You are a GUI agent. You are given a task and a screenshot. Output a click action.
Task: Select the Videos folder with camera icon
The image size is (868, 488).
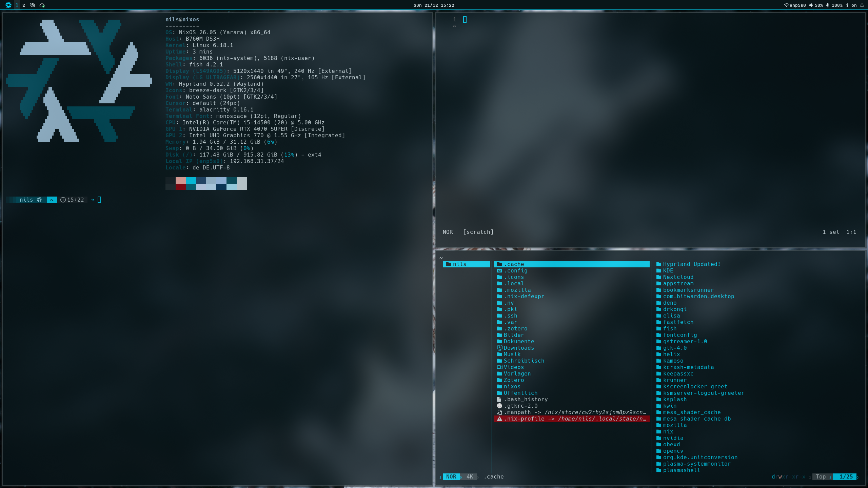[x=513, y=367]
